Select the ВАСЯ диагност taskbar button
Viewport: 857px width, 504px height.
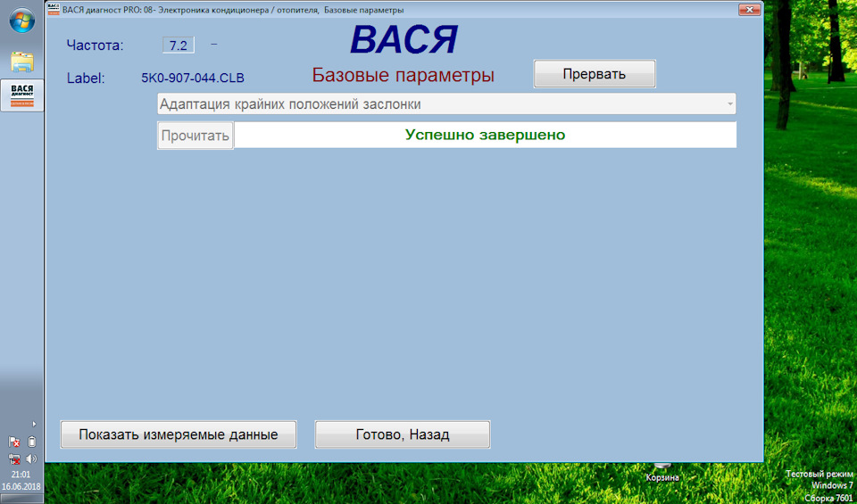[x=22, y=95]
